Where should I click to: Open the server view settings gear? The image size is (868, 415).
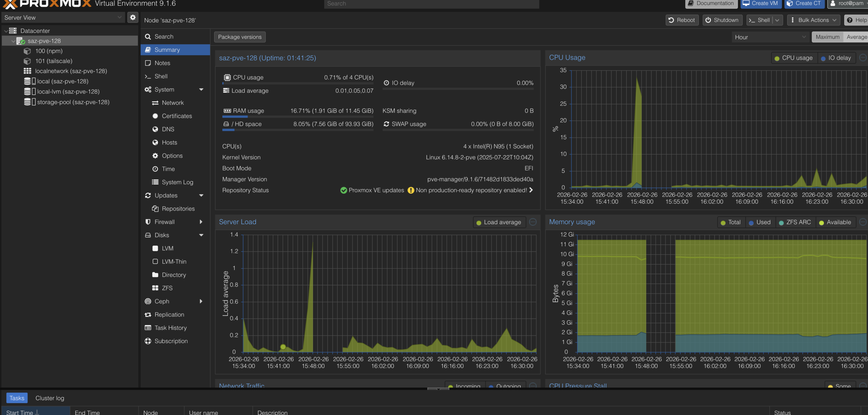[133, 17]
